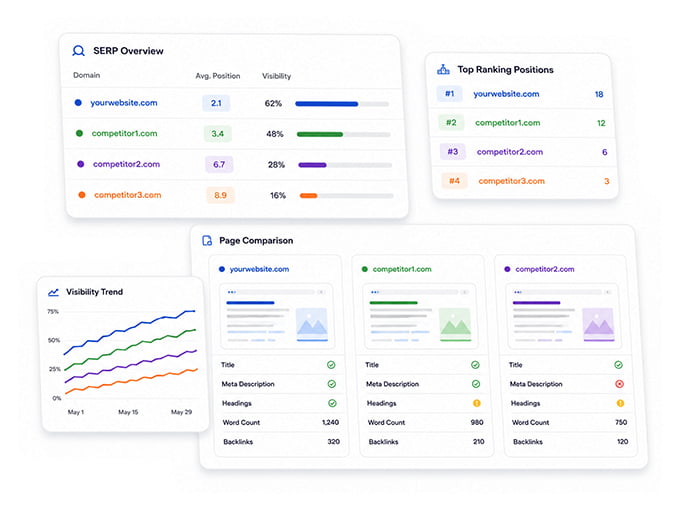This screenshot has height=510, width=680.
Task: Open competitor3.com in Top Ranking Positions
Action: 511,181
